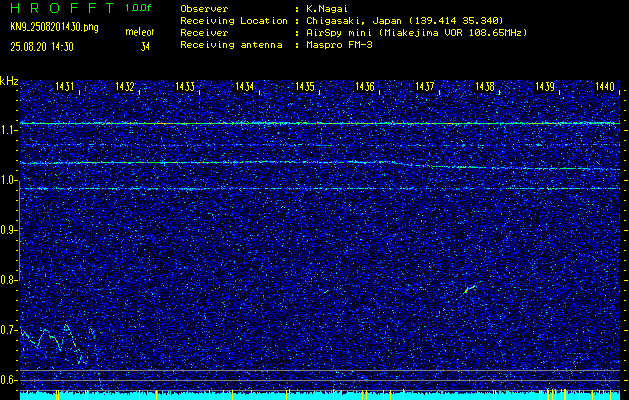Click the 0.6 frequency axis label
The image size is (629, 400).
8,380
